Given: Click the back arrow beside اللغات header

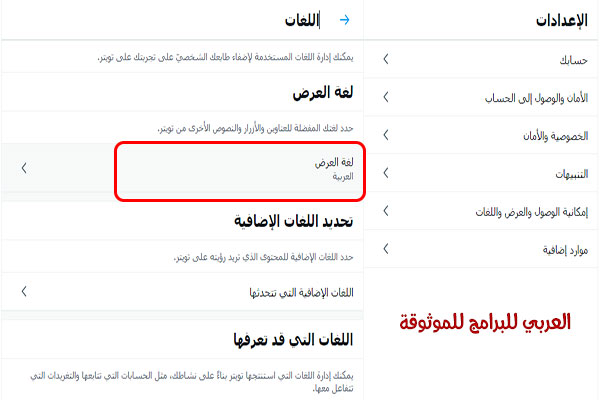Looking at the screenshot, I should pos(346,19).
